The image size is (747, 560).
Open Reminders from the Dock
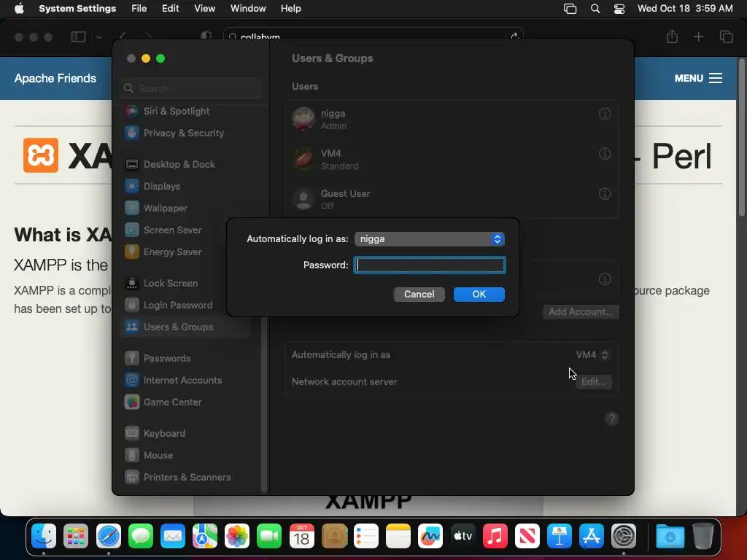[x=366, y=536]
